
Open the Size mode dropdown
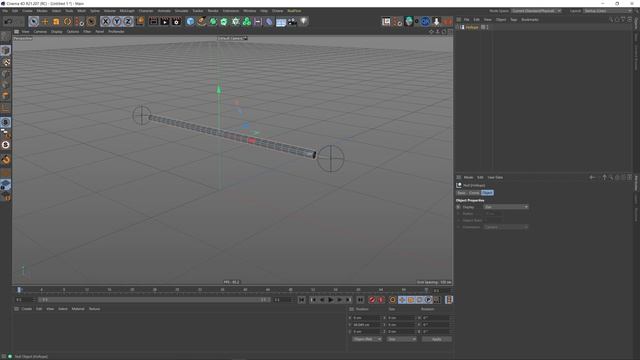pos(402,339)
